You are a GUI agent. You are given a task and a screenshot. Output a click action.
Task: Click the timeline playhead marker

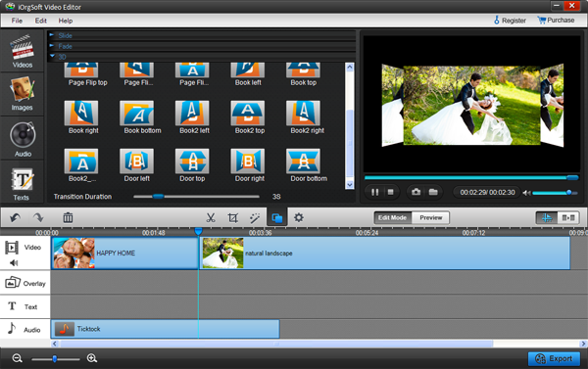(x=198, y=231)
